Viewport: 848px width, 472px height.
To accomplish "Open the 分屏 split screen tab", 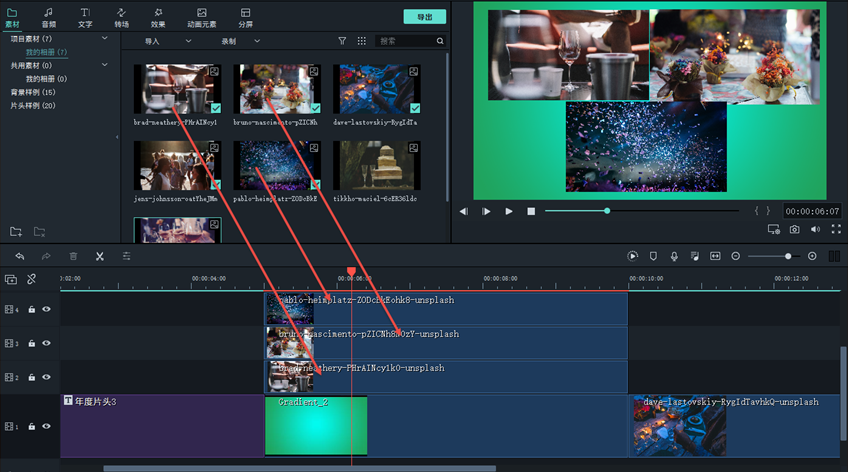I will point(245,17).
